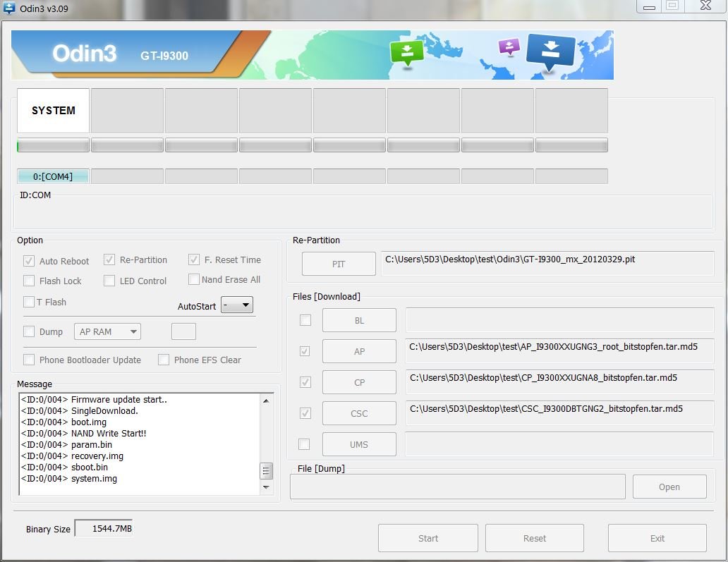Minimize the Odin3 window
The width and height of the screenshot is (728, 562).
coord(649,6)
